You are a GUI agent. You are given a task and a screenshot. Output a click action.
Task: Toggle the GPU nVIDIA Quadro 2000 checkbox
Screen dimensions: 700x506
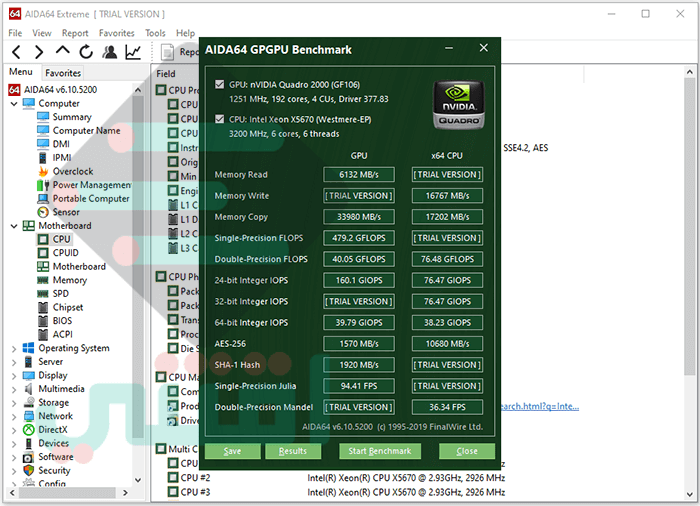[x=219, y=84]
